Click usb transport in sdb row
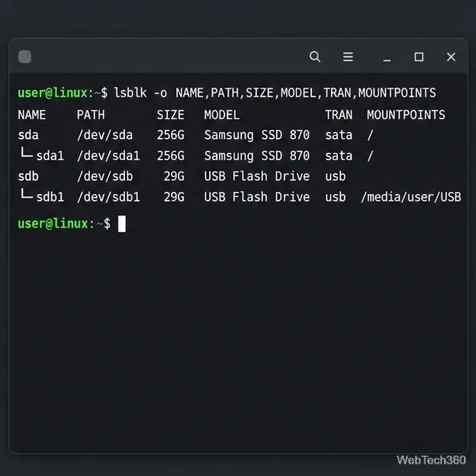Image resolution: width=476 pixels, height=476 pixels. click(336, 176)
